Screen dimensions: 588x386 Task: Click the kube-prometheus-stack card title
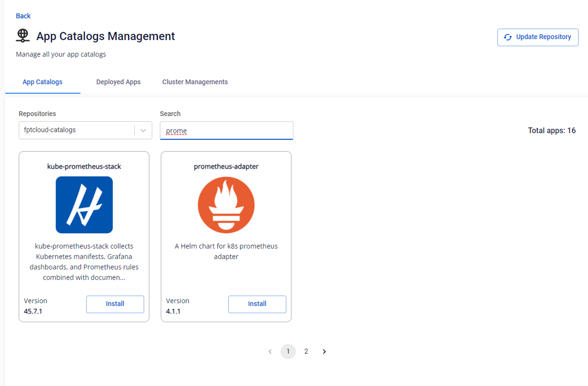click(84, 167)
